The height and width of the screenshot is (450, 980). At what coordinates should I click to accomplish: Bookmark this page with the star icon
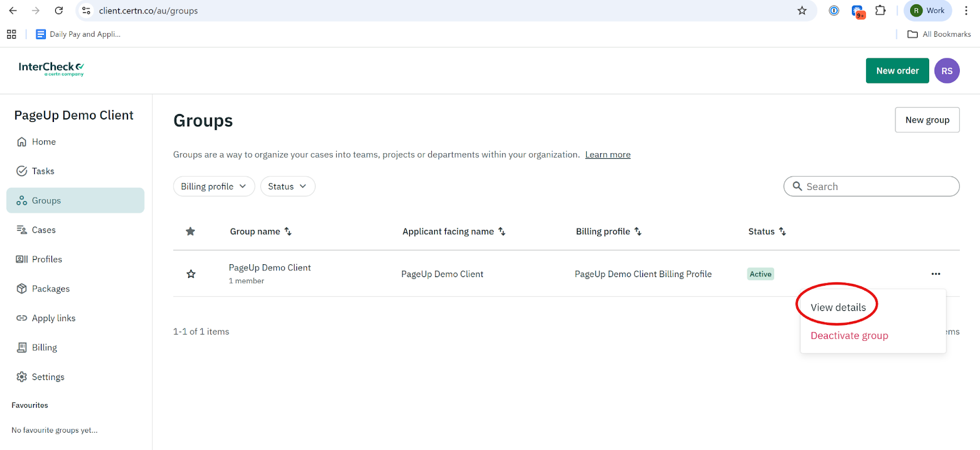coord(802,10)
